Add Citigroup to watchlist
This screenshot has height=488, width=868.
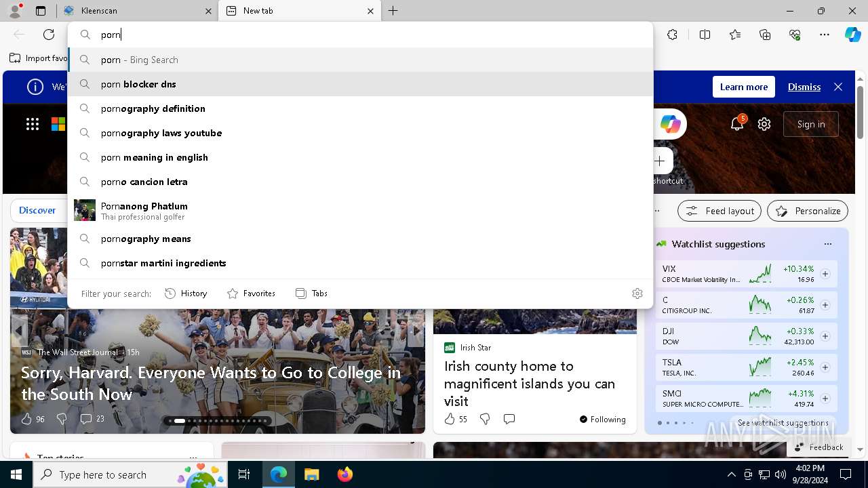825,305
